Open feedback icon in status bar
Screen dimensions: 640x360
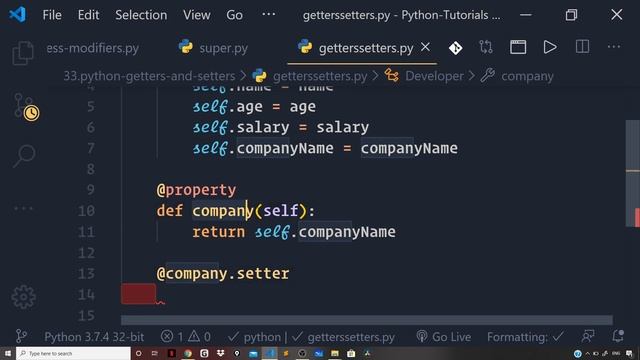pyautogui.click(x=588, y=337)
